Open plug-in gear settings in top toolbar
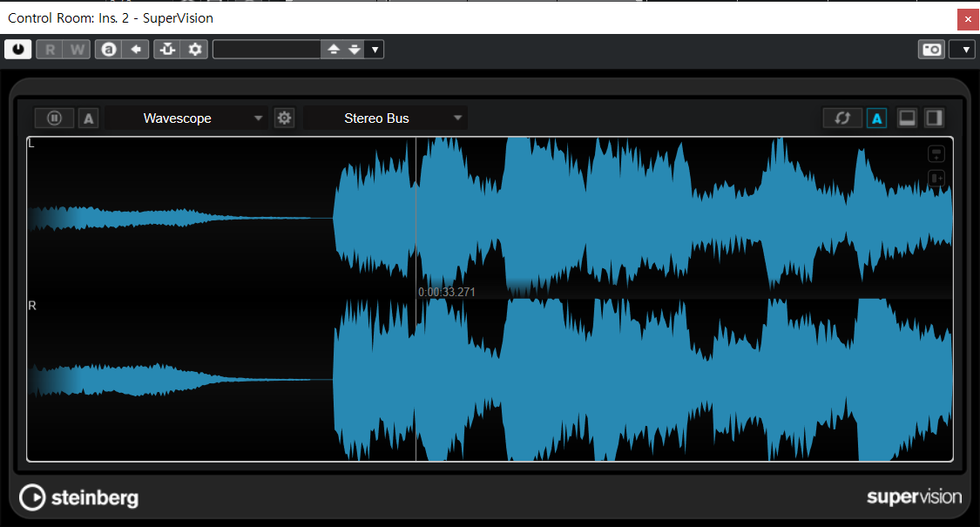980x527 pixels. (x=194, y=50)
